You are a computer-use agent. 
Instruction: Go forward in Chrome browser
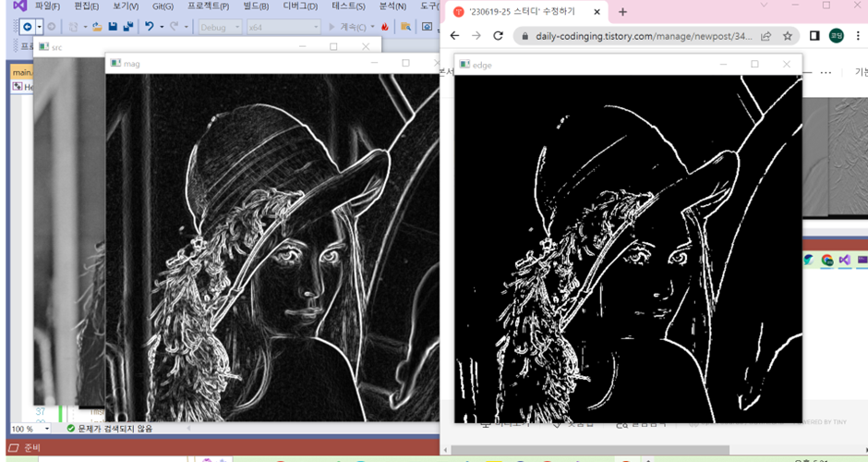[476, 35]
